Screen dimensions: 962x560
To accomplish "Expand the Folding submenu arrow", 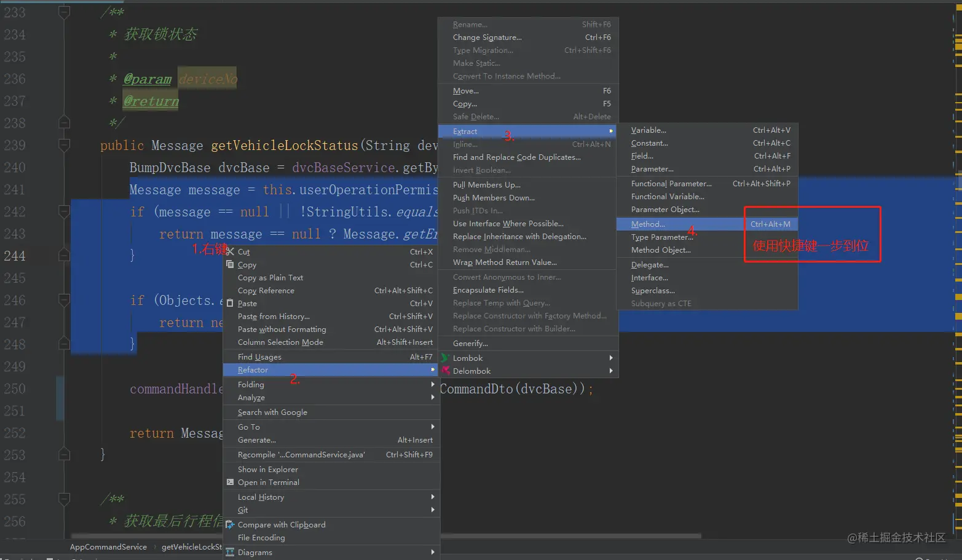I will click(433, 384).
